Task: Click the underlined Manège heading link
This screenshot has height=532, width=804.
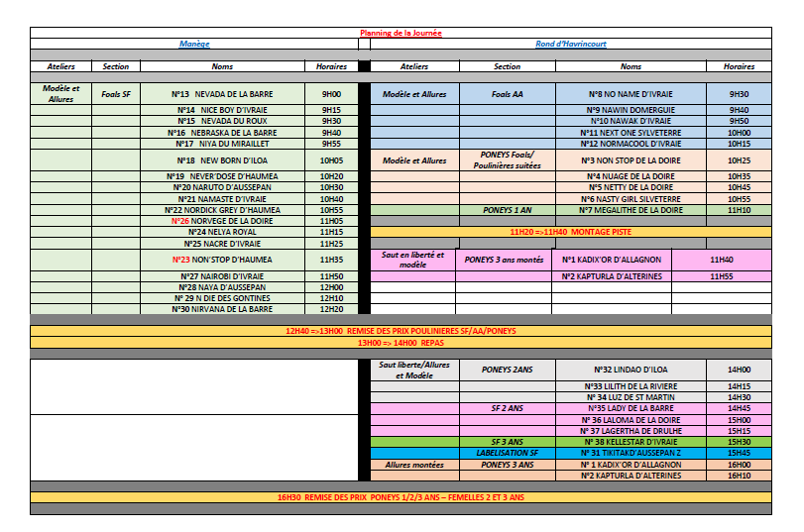Action: 194,45
